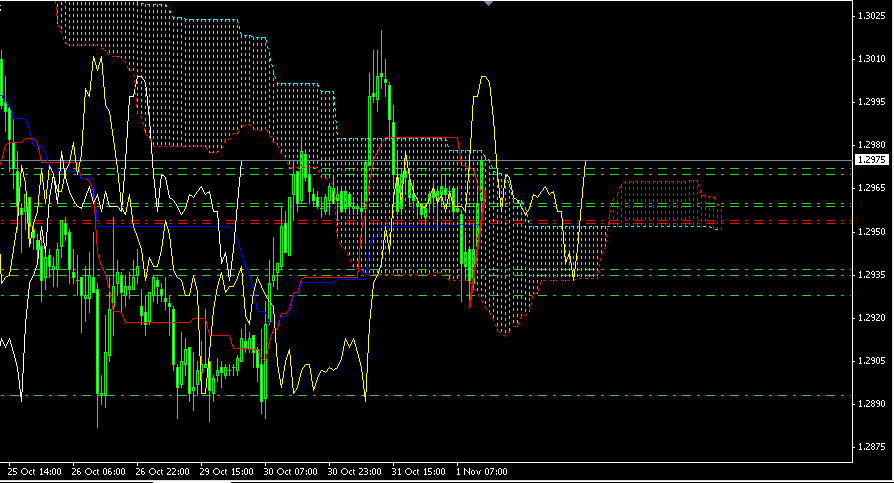Screen dimensions: 894x483
Task: Click the 1.2950 price axis label
Action: coord(872,232)
